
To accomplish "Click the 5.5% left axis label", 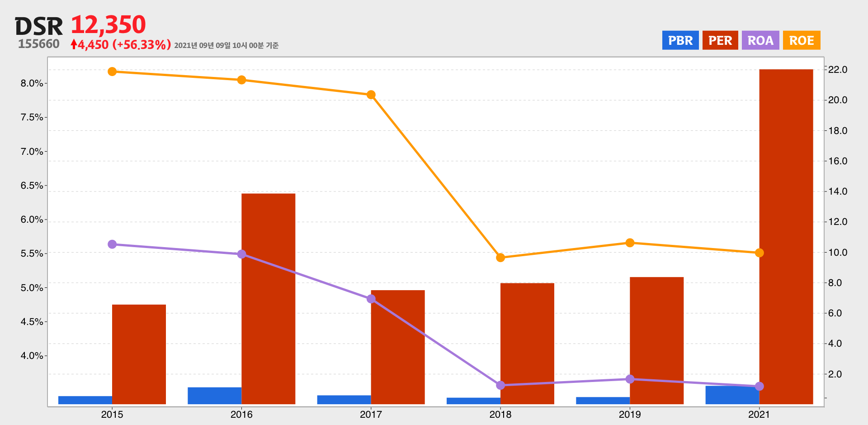I will pos(32,253).
